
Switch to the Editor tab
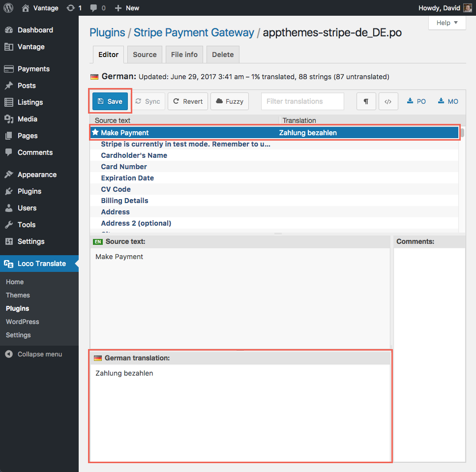(x=108, y=55)
